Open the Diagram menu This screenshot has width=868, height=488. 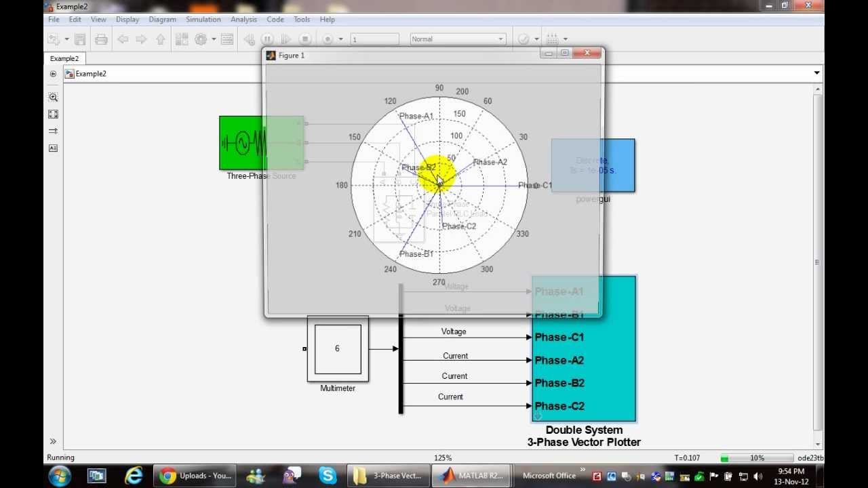point(162,20)
